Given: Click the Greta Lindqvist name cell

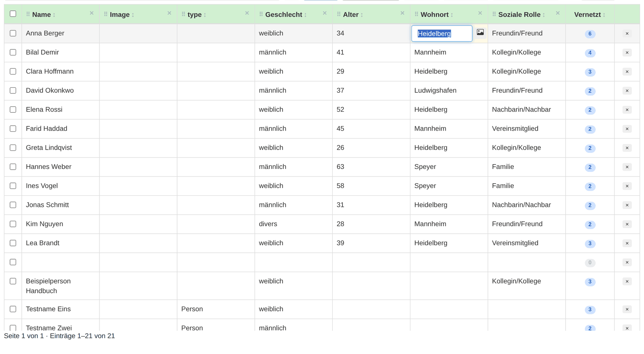Looking at the screenshot, I should click(x=60, y=148).
